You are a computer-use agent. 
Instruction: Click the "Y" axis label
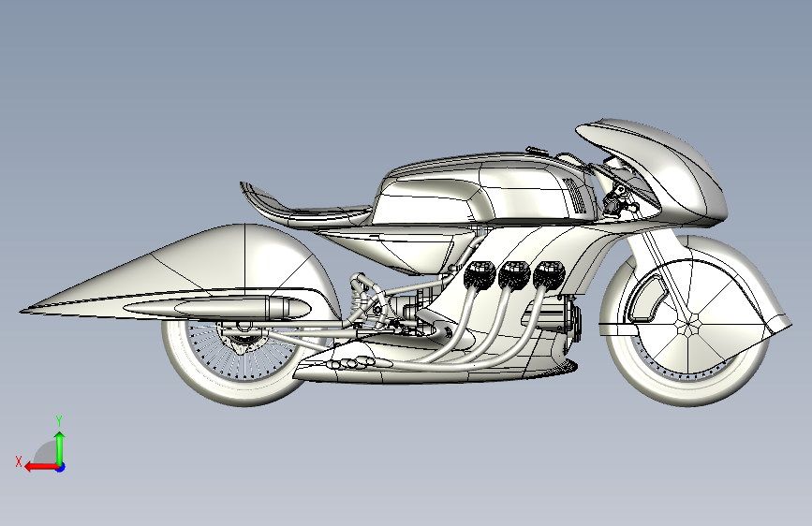pos(59,421)
